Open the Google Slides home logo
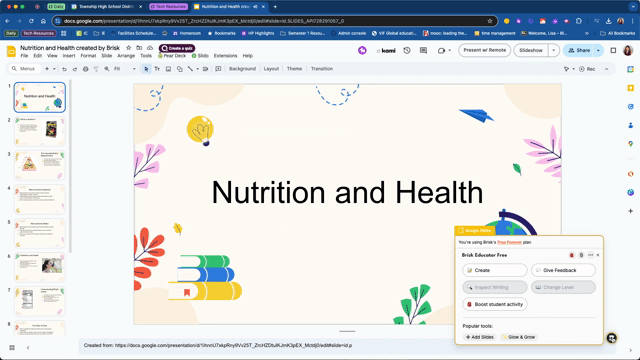 (x=11, y=51)
